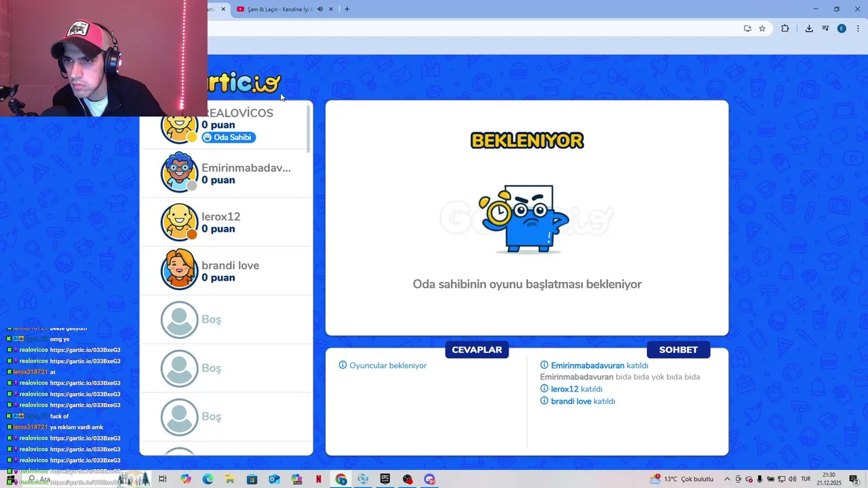Open Outlook from taskbar
Viewport: 868px width, 488px height.
tap(274, 479)
